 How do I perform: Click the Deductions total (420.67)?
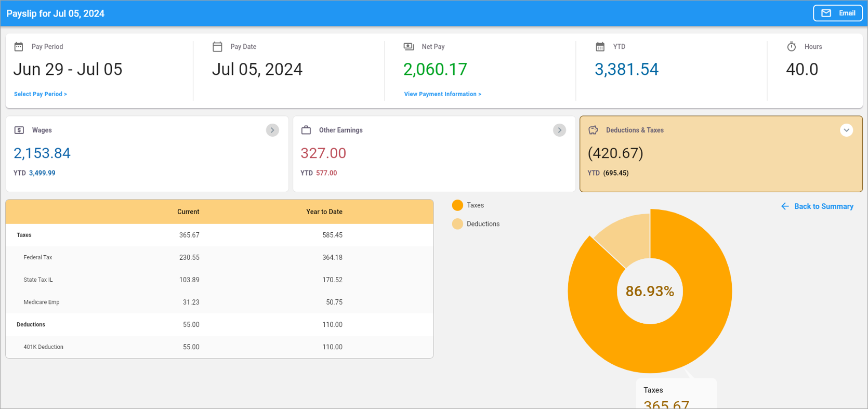(x=615, y=153)
